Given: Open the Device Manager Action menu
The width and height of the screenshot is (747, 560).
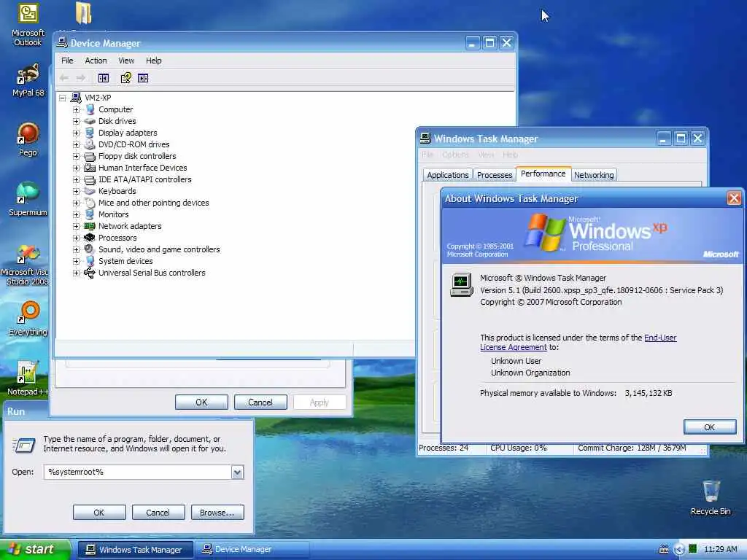Looking at the screenshot, I should (x=96, y=61).
